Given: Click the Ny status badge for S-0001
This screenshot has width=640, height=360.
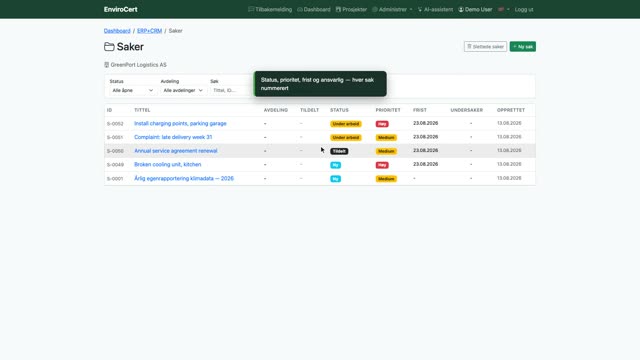Looking at the screenshot, I should [x=335, y=179].
